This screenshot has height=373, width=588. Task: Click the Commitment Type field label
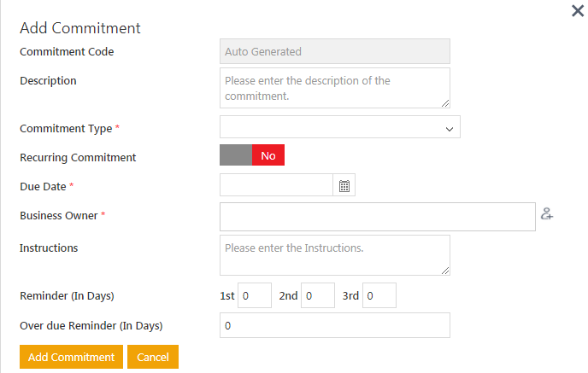click(x=66, y=129)
